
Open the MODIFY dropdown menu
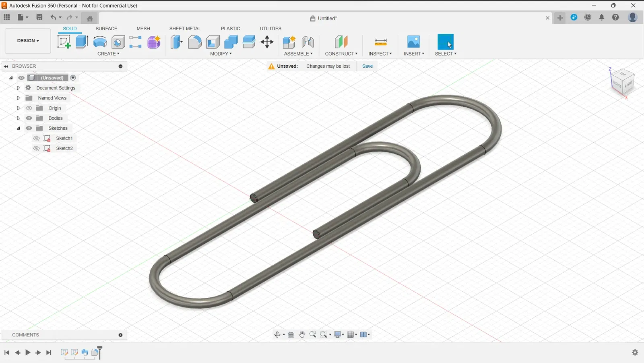221,54
